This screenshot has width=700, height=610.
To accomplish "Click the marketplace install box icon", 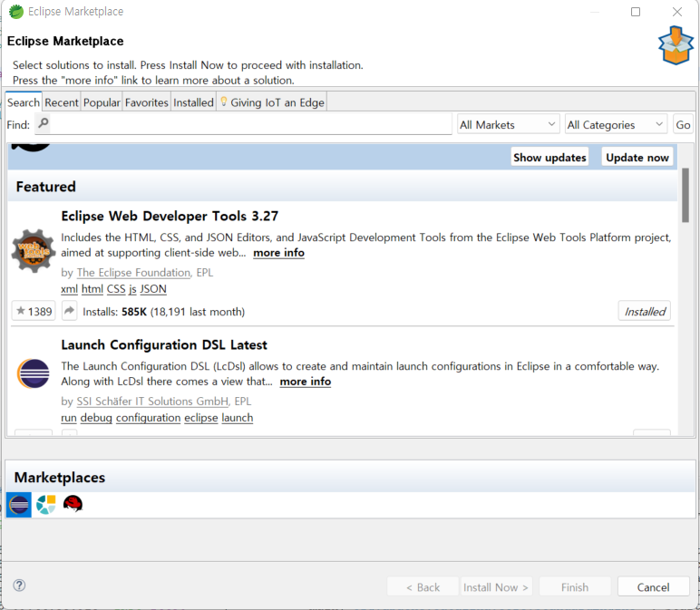I will [x=676, y=45].
